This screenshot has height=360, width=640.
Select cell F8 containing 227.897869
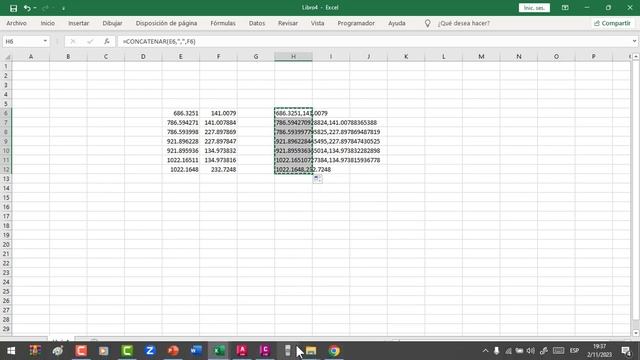(x=218, y=132)
